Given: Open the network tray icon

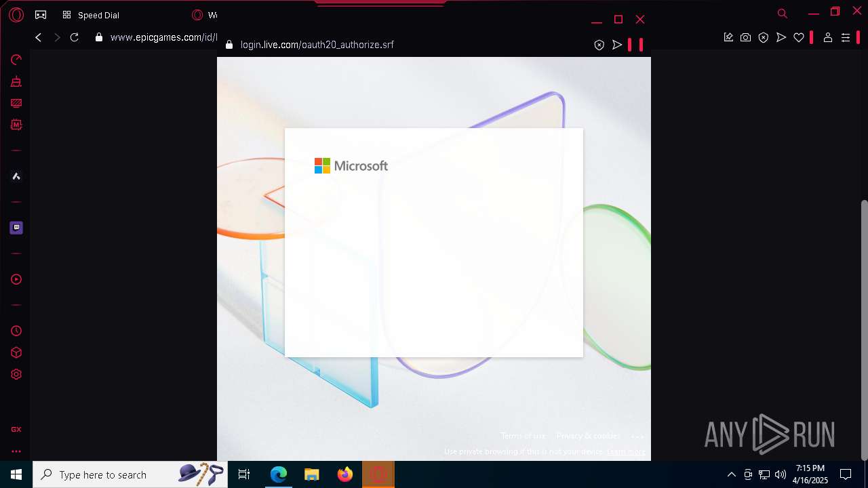Looking at the screenshot, I should 764,474.
